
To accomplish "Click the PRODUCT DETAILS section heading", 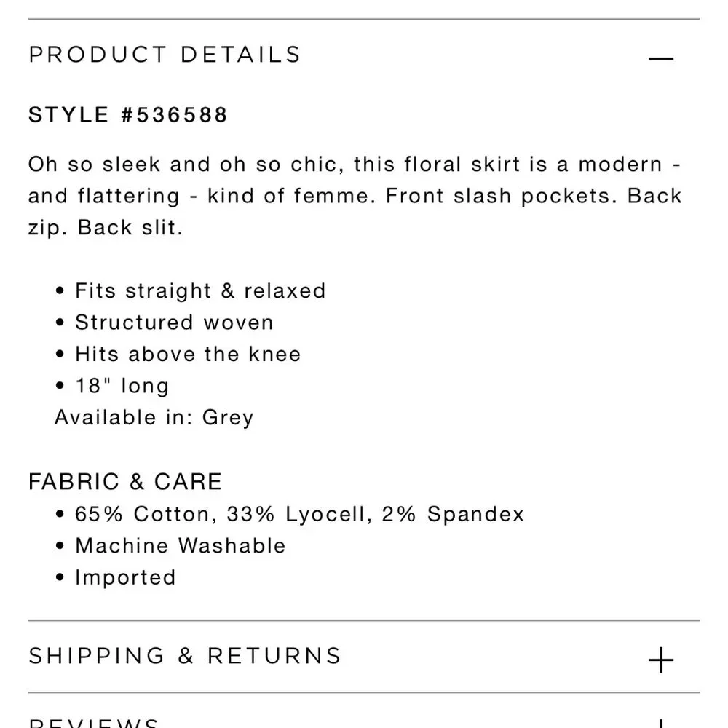I will point(165,55).
